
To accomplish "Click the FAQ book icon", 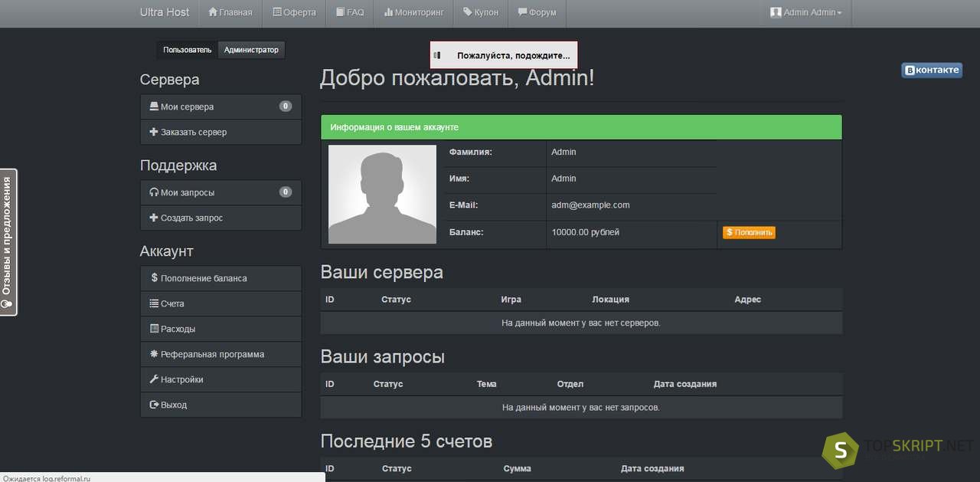I will coord(340,13).
